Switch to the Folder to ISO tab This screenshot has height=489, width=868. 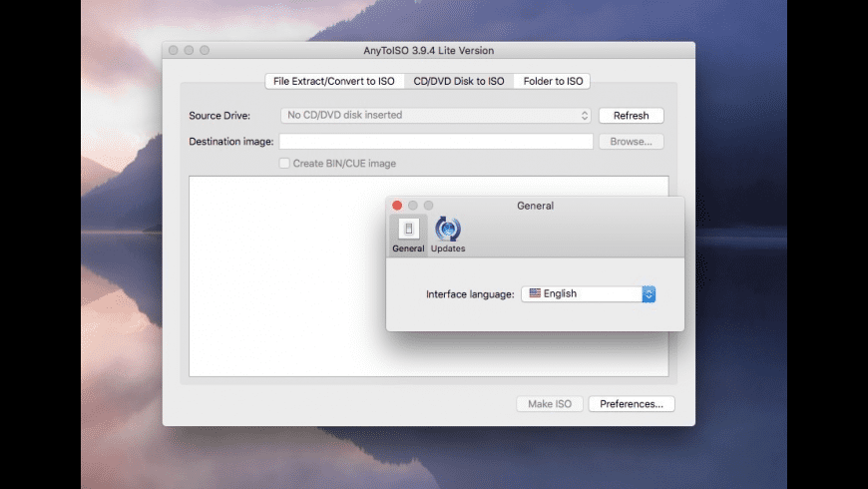(x=553, y=81)
